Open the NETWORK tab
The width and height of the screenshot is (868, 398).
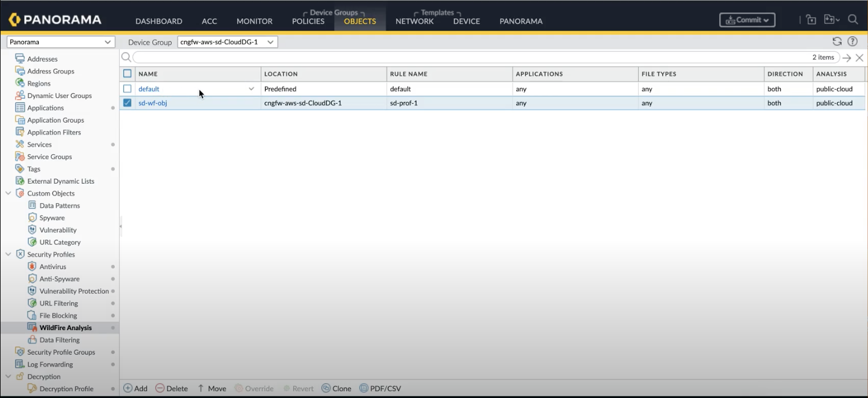(415, 21)
